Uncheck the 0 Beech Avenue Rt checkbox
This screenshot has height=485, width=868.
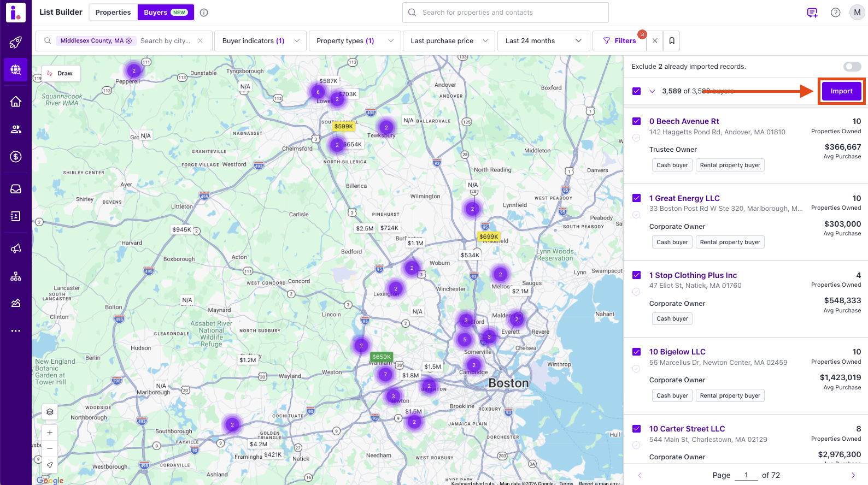click(636, 121)
